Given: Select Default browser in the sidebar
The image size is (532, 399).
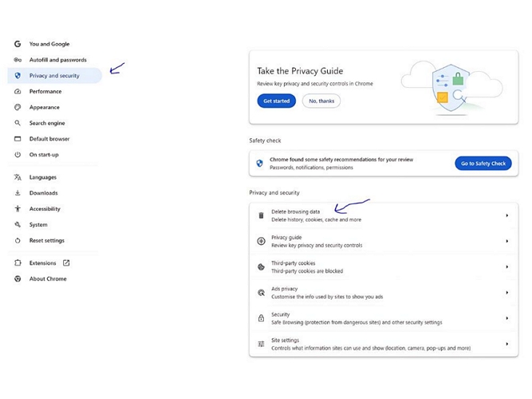Looking at the screenshot, I should pyautogui.click(x=49, y=139).
